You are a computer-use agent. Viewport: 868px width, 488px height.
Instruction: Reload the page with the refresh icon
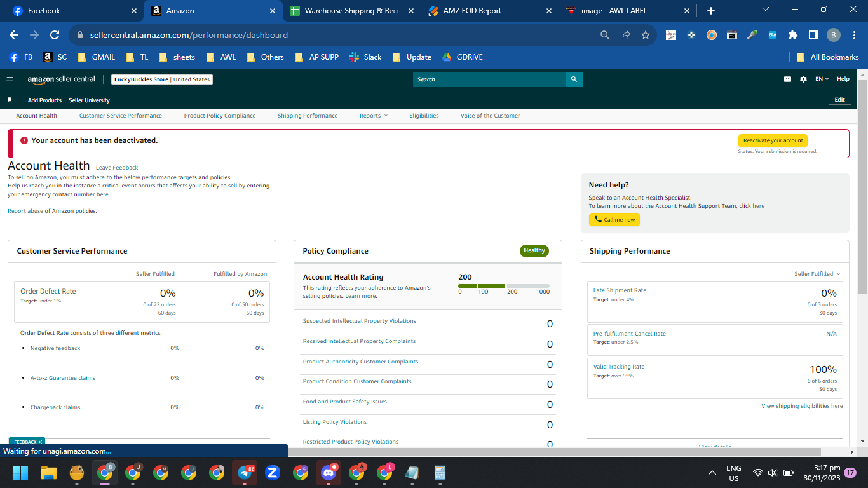[55, 36]
